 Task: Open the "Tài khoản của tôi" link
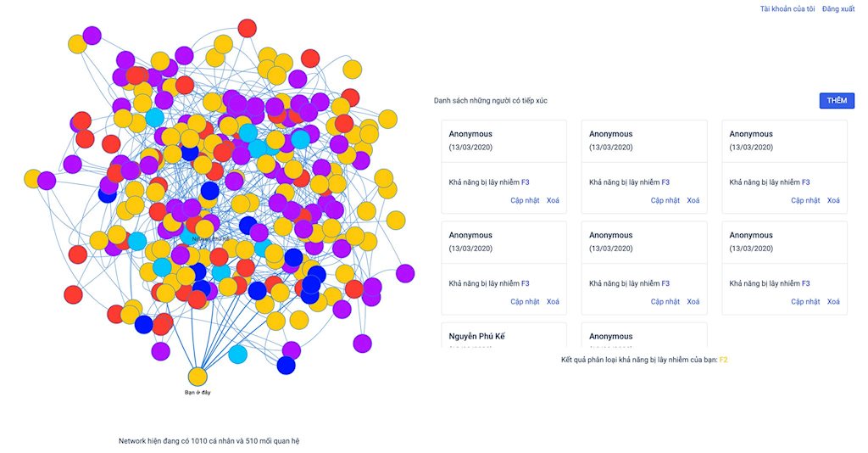click(787, 8)
